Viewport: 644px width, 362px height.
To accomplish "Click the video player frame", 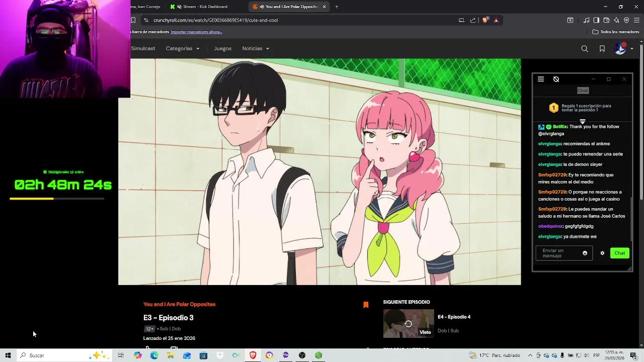I will (319, 171).
